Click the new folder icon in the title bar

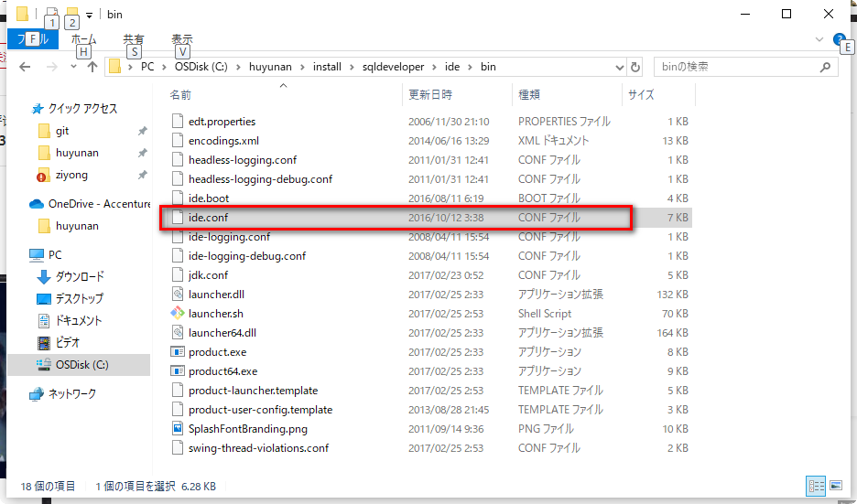71,13
